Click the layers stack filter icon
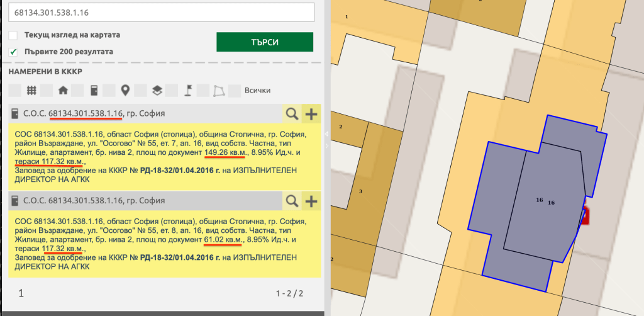The height and width of the screenshot is (316, 644). [157, 91]
